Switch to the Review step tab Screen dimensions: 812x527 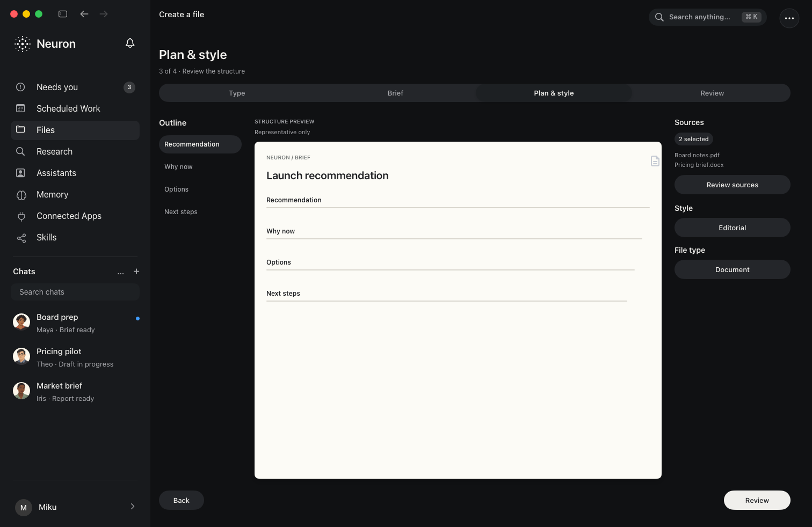[x=712, y=93]
